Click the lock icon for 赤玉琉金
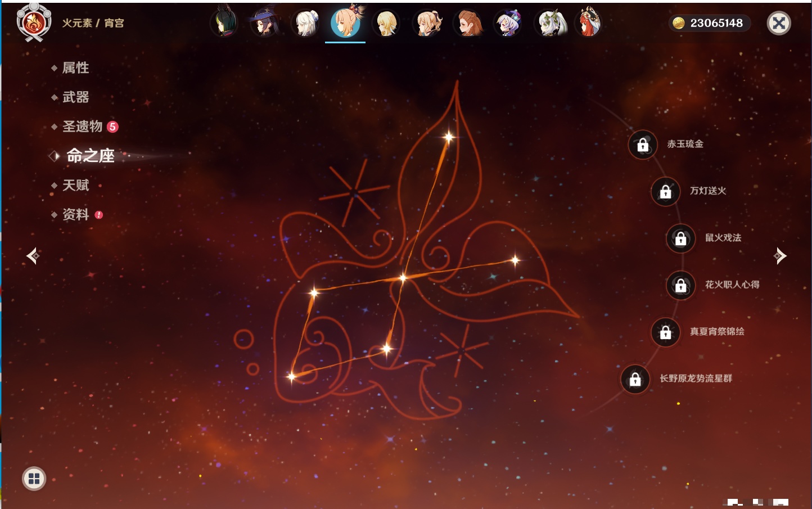Image resolution: width=812 pixels, height=509 pixels. [x=643, y=145]
